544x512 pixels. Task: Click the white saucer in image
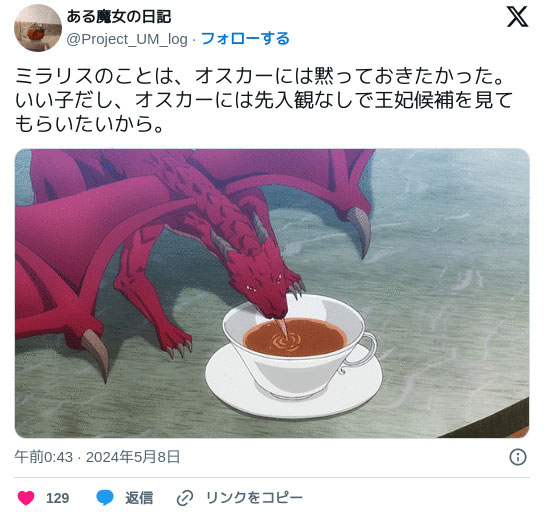294,380
